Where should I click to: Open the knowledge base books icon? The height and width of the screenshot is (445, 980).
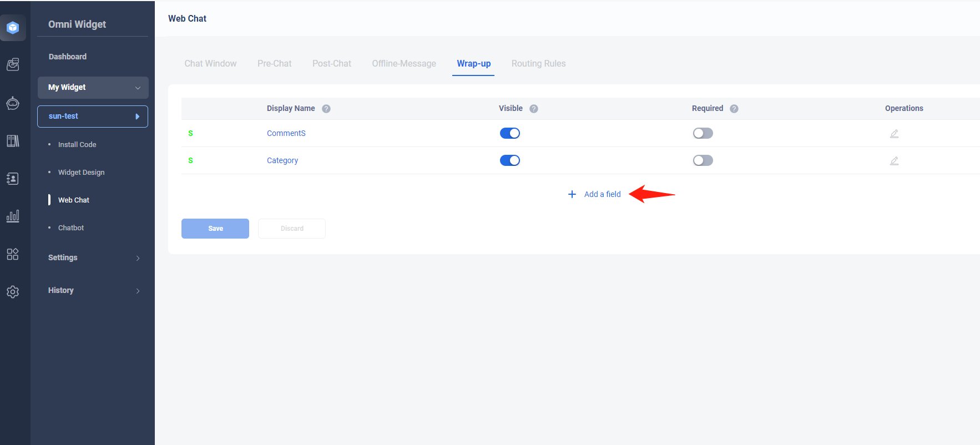click(x=13, y=141)
